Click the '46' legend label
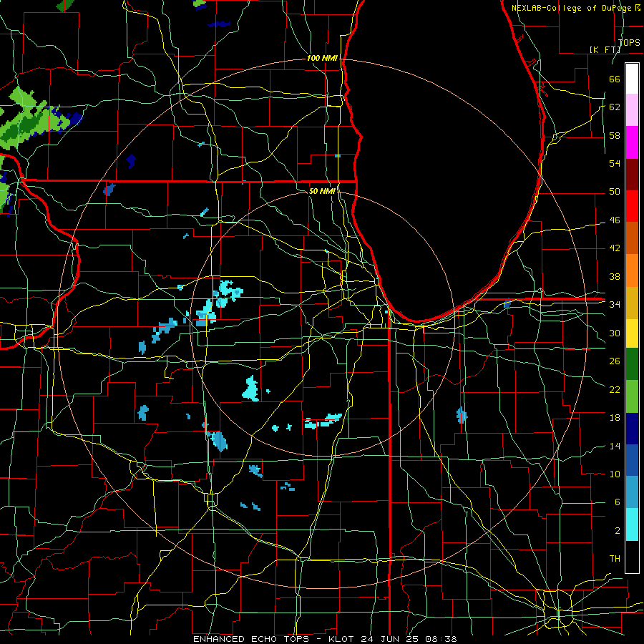The image size is (644, 644). 615,220
